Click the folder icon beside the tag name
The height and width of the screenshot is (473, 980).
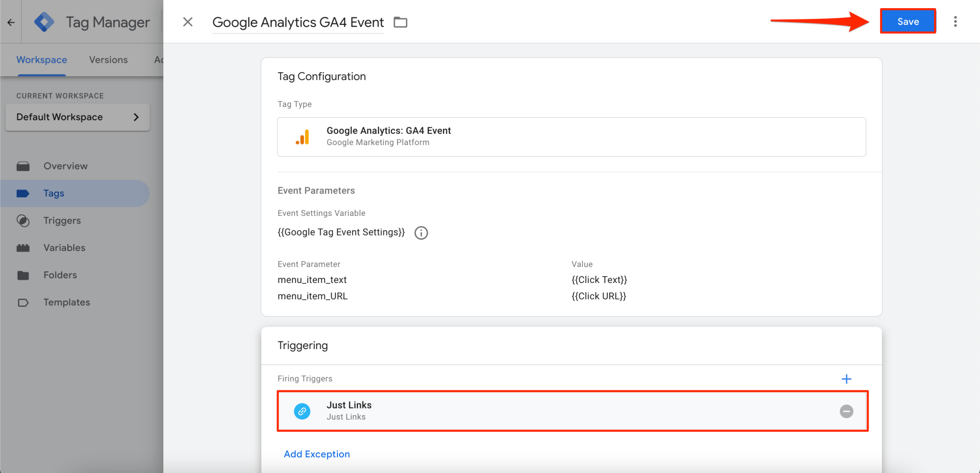click(400, 22)
